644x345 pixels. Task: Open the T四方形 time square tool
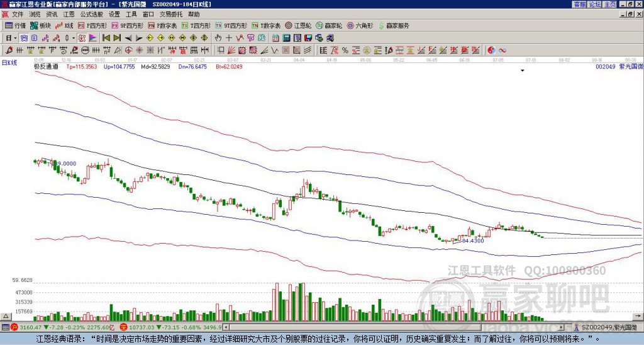(x=196, y=25)
